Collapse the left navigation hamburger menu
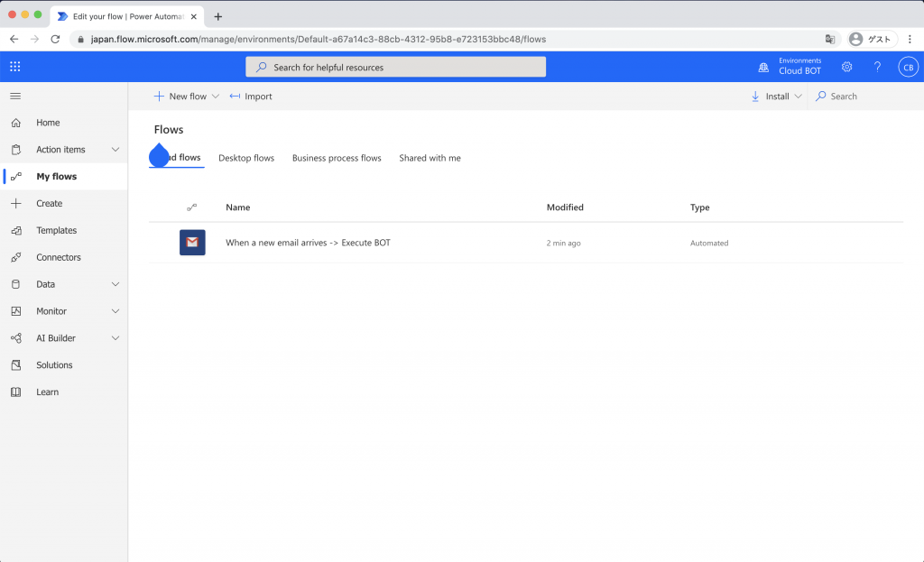This screenshot has height=562, width=924. [x=15, y=96]
